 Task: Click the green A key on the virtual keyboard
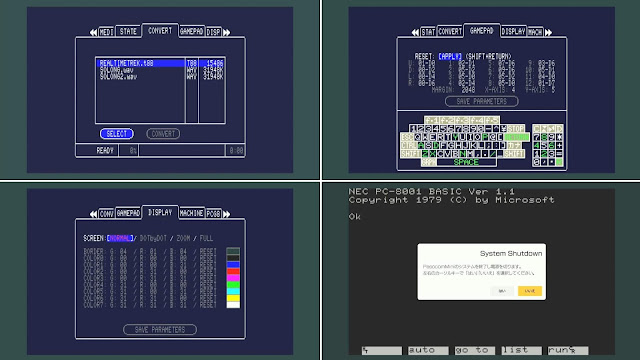421,146
